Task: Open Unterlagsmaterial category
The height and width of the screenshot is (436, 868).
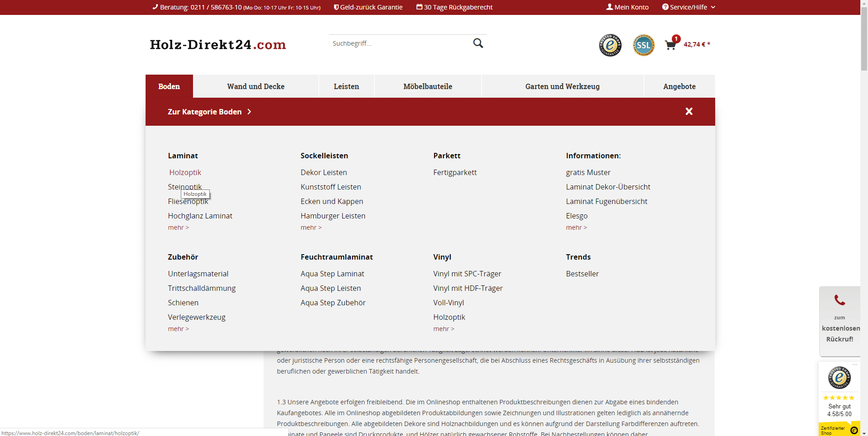Action: point(198,274)
